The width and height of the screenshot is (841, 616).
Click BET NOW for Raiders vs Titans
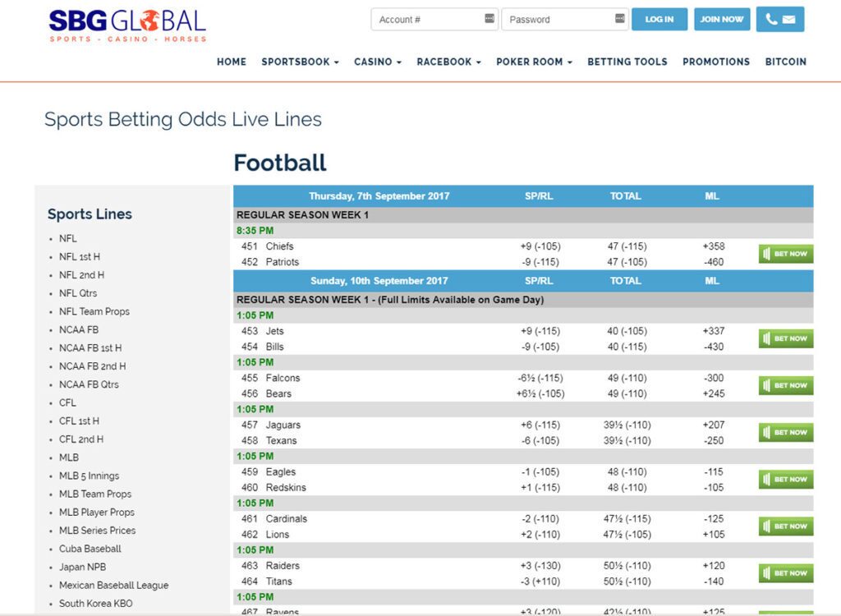pos(784,572)
